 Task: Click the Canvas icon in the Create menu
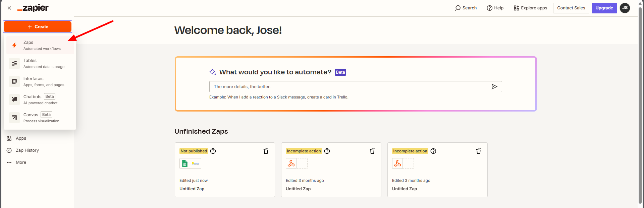(14, 118)
